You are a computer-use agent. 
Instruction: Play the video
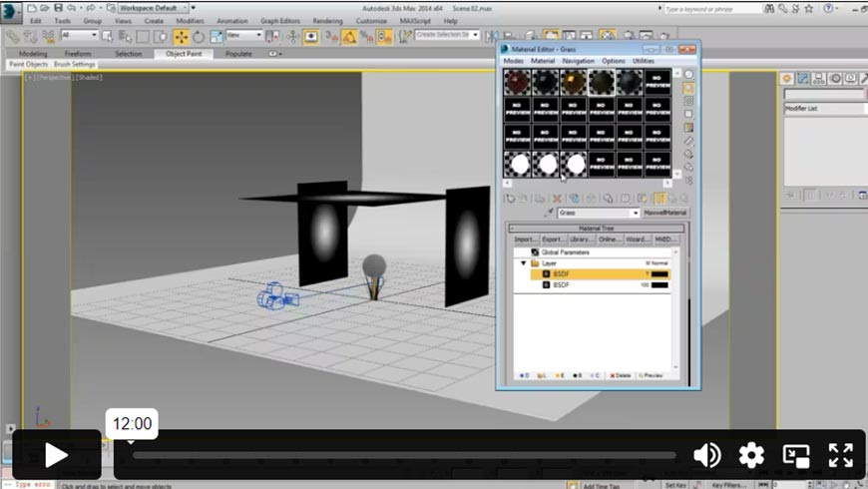tap(56, 455)
